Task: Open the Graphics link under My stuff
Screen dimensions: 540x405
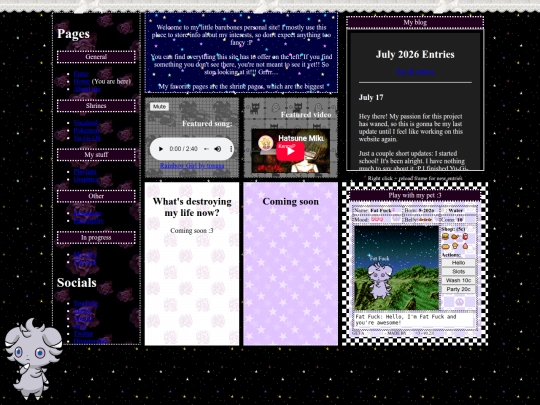Action: 86,179
